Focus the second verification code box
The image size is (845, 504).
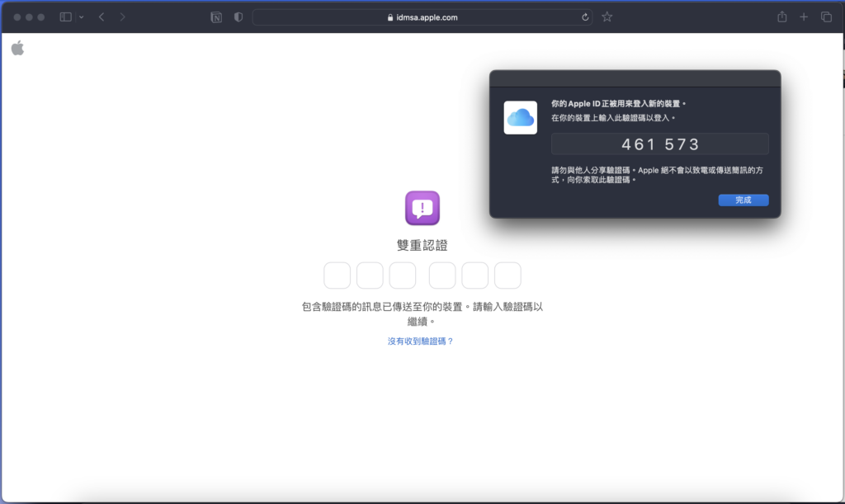coord(370,276)
